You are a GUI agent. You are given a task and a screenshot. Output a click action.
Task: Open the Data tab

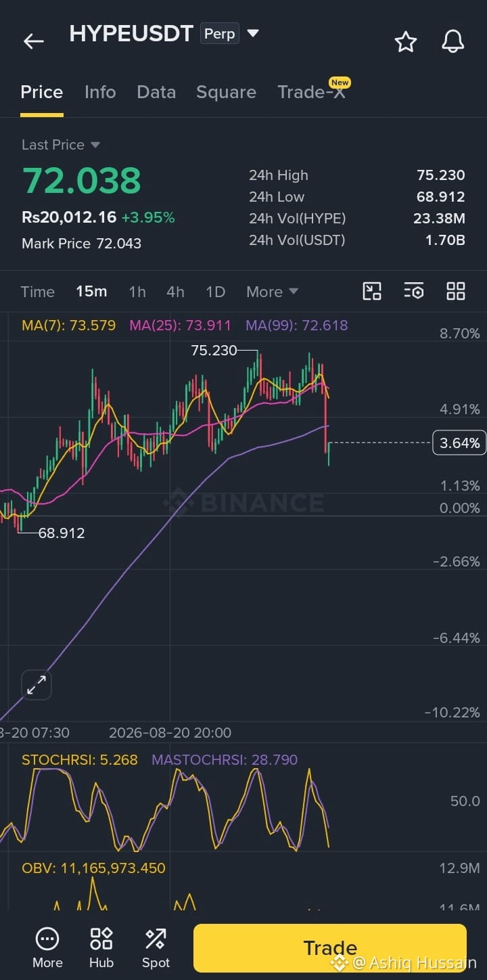(156, 92)
